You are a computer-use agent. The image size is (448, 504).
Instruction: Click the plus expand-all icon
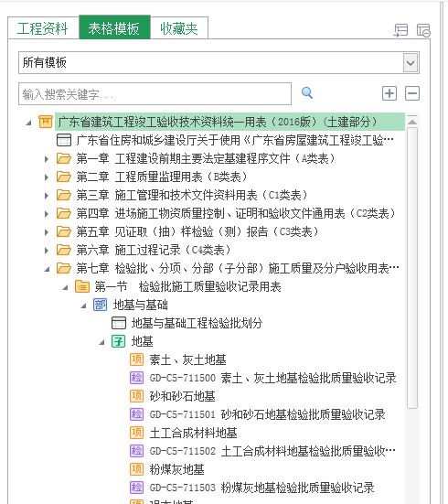pyautogui.click(x=389, y=93)
